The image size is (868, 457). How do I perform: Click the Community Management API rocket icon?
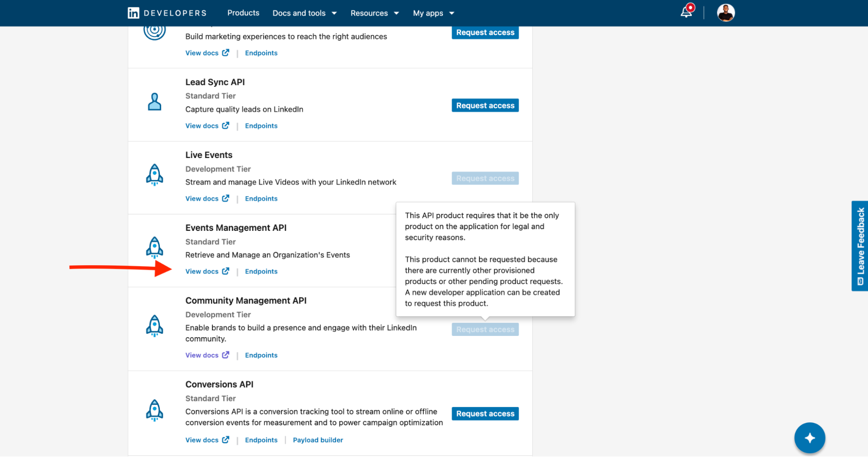155,326
